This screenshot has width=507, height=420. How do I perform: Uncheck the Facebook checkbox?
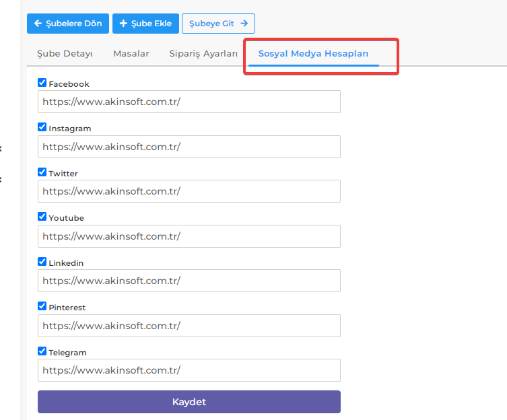point(42,82)
